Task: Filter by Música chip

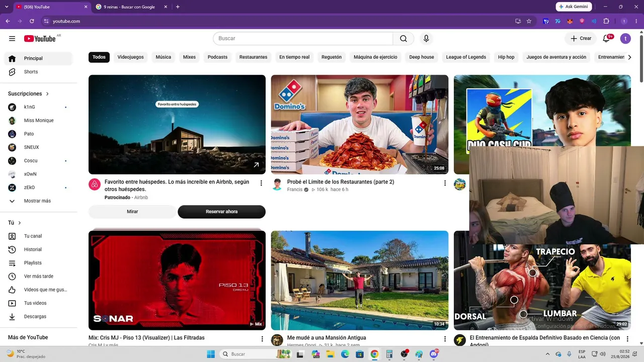Action: (164, 57)
